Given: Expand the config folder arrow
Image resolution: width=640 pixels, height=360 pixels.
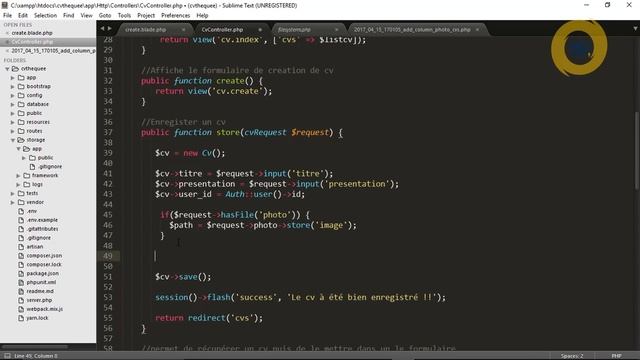Looking at the screenshot, I should [x=13, y=96].
